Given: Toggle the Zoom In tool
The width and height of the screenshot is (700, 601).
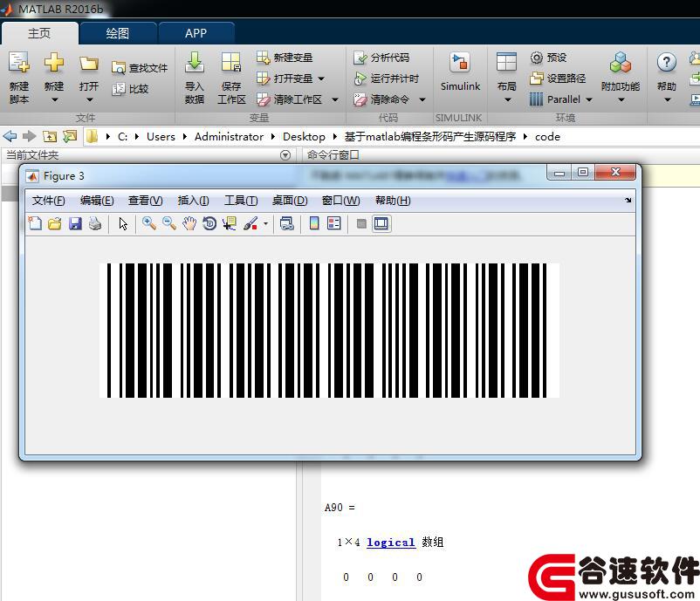Looking at the screenshot, I should pos(148,223).
